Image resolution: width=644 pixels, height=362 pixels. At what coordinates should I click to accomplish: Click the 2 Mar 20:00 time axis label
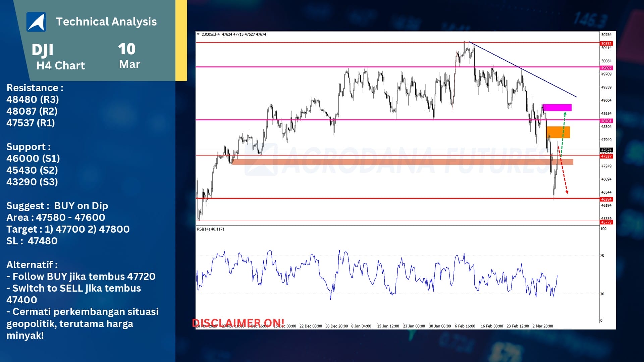tap(542, 326)
